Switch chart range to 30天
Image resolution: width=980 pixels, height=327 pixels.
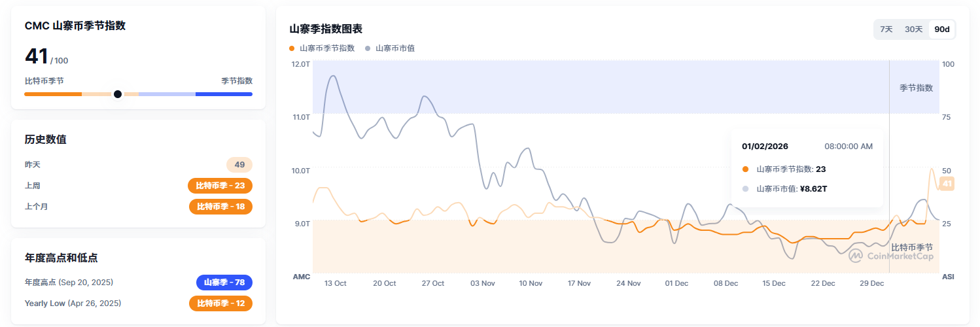click(913, 29)
